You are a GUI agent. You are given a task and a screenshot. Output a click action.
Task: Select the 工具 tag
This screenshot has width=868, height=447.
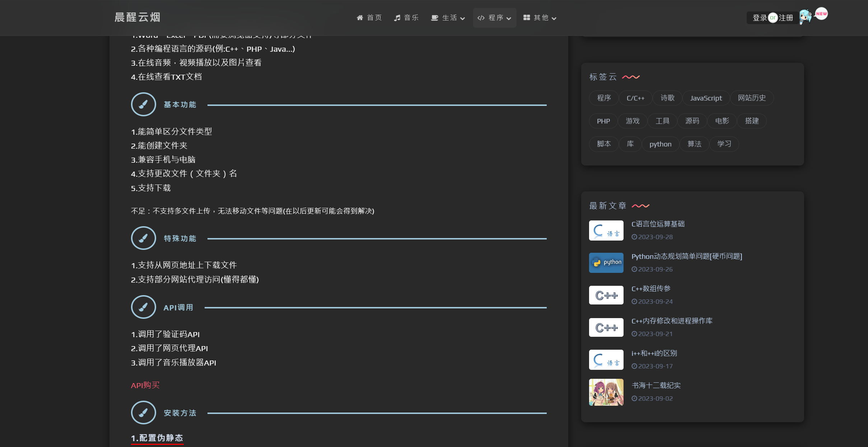pos(662,121)
